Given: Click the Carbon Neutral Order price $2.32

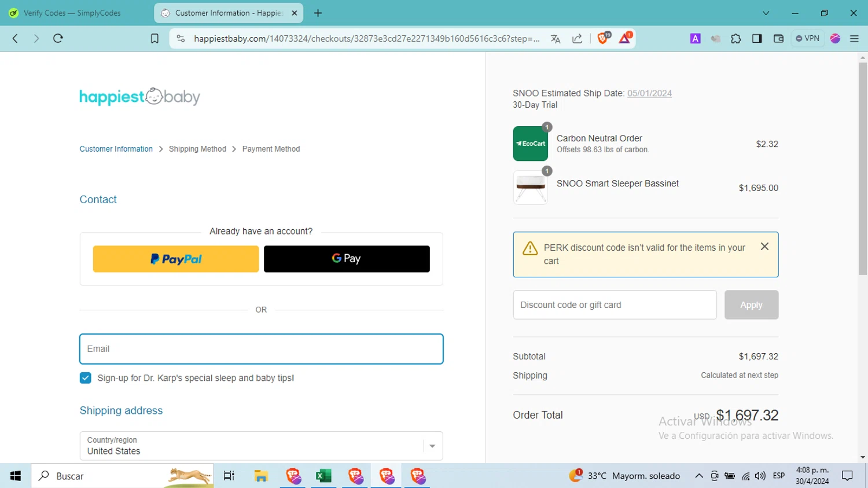Looking at the screenshot, I should [x=767, y=144].
